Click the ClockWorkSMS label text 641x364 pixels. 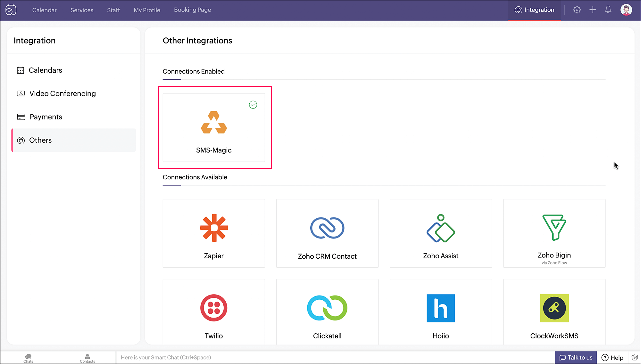coord(554,336)
